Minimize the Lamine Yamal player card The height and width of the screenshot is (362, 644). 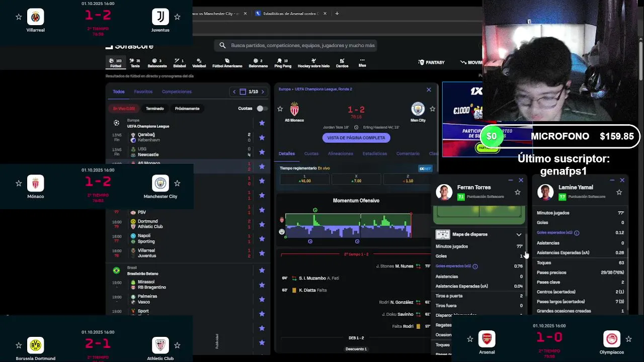coord(612,180)
